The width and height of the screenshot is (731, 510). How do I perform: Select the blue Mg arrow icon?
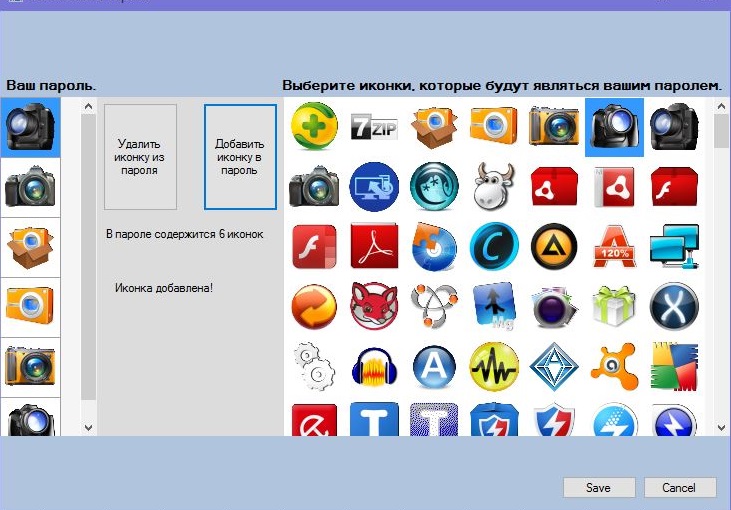tap(494, 306)
